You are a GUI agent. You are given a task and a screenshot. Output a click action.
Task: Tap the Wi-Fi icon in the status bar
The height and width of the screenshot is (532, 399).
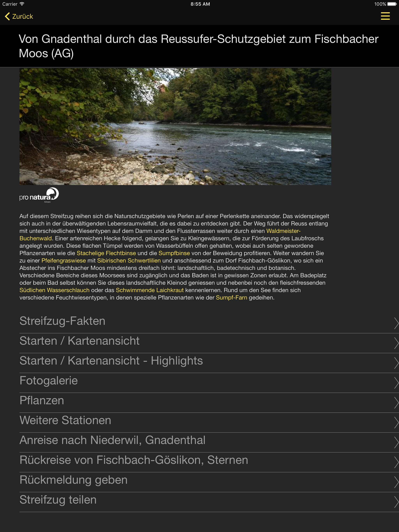pos(22,4)
